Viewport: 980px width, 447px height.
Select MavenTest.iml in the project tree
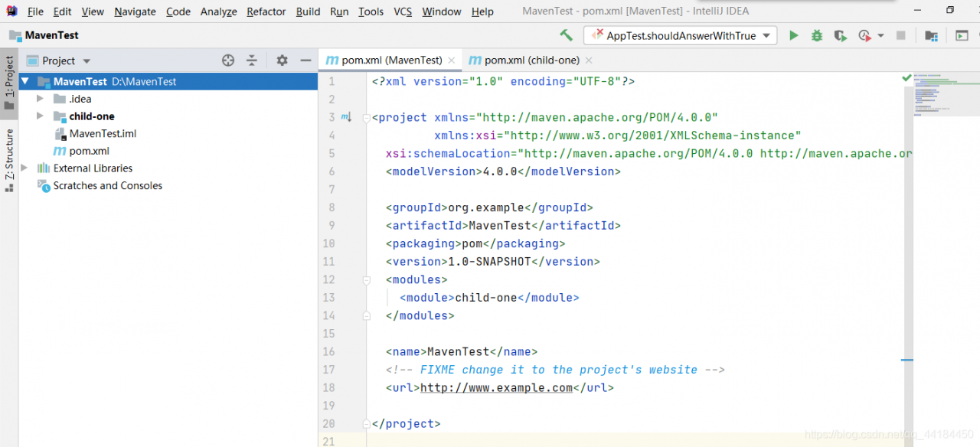pos(103,134)
